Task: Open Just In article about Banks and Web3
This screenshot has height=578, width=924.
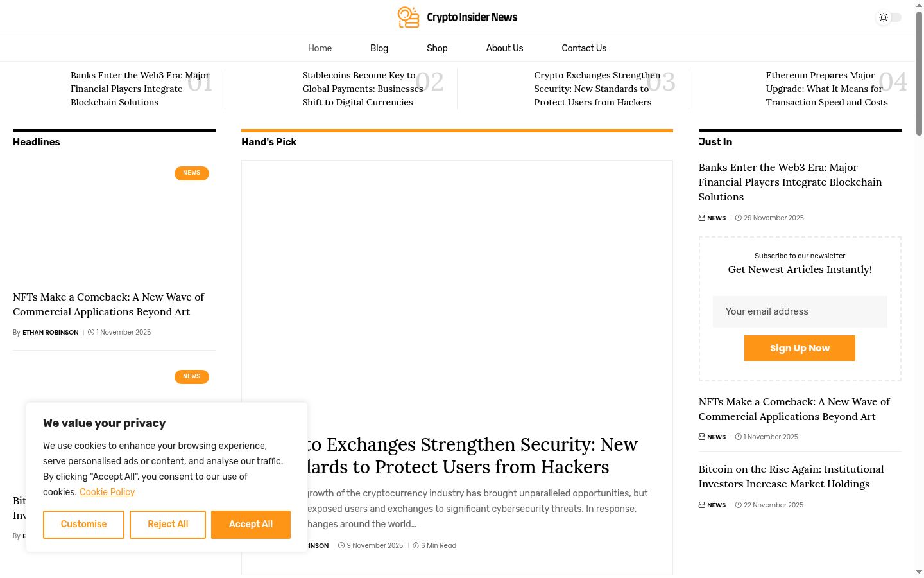Action: click(x=790, y=182)
